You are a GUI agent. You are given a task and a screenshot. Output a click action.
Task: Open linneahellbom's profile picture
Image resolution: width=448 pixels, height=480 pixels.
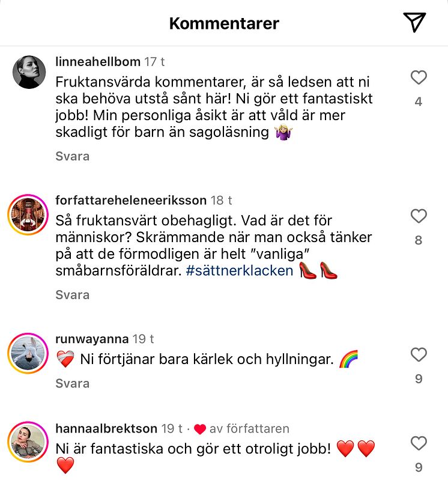pos(29,72)
